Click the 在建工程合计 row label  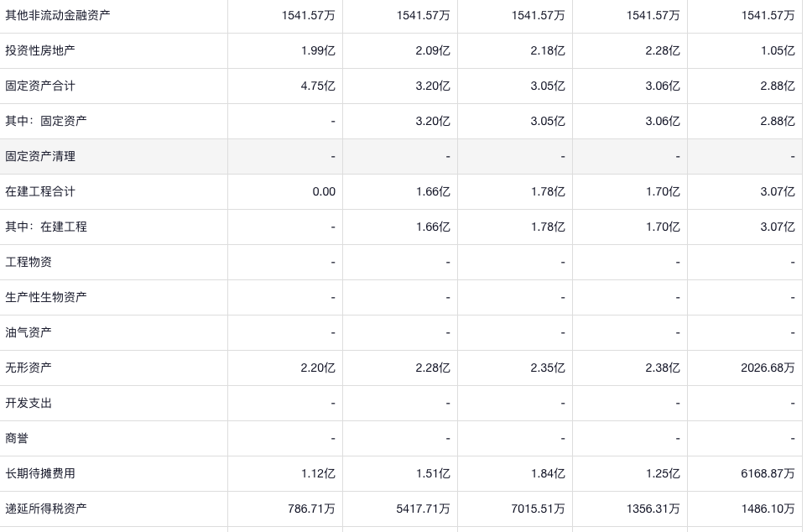(40, 191)
